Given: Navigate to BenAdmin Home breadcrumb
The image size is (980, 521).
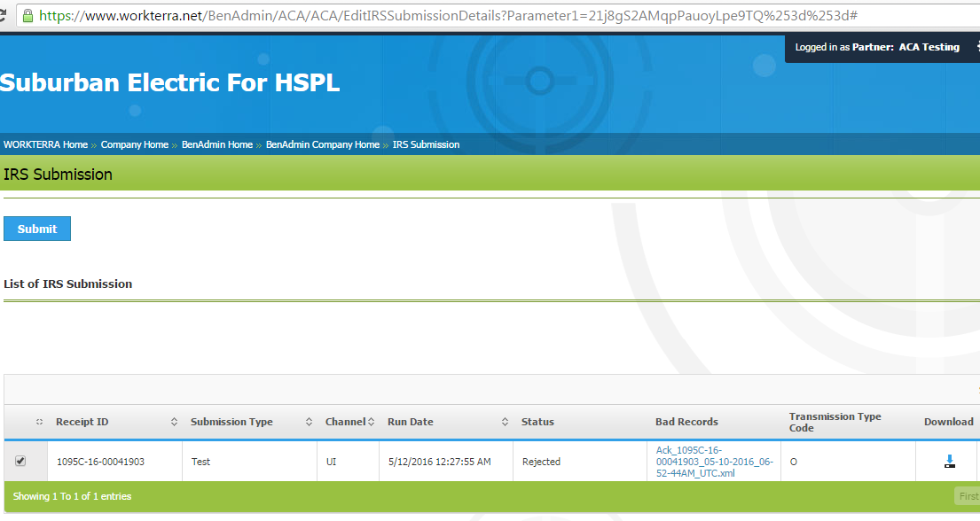Looking at the screenshot, I should tap(217, 144).
